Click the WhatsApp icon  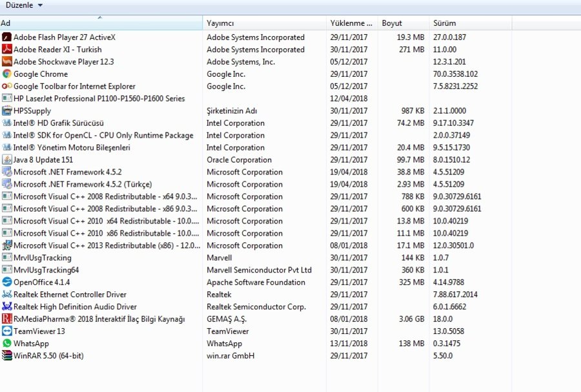coord(6,343)
